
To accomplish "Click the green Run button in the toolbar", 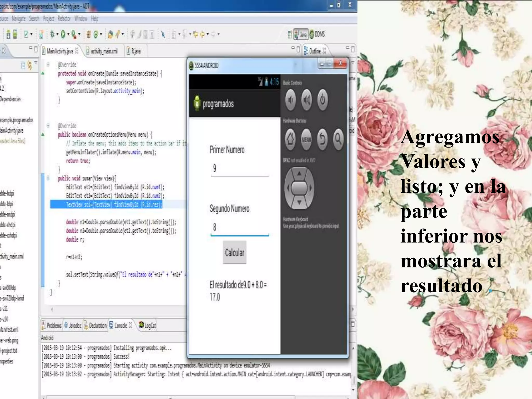I will coord(63,34).
